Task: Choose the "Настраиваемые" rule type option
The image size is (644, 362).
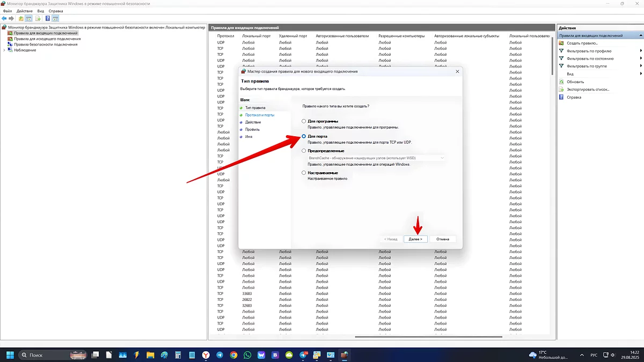Action: (x=304, y=173)
